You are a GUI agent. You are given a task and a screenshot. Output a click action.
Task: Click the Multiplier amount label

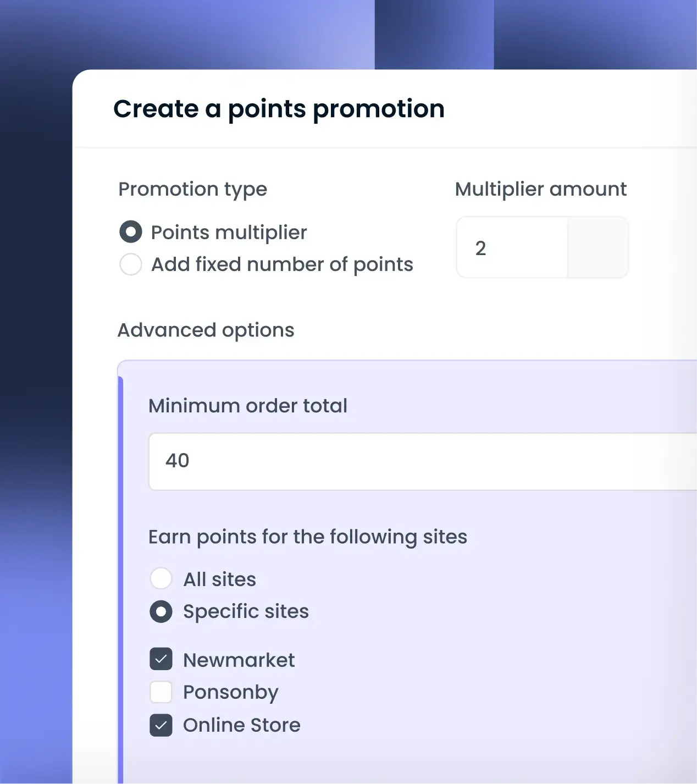coord(540,189)
